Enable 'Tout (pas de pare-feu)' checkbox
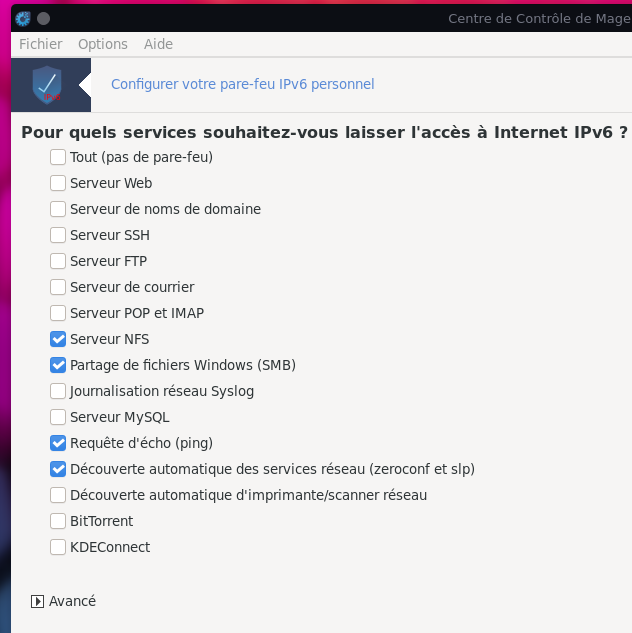Screen dimensions: 632x633 point(58,157)
